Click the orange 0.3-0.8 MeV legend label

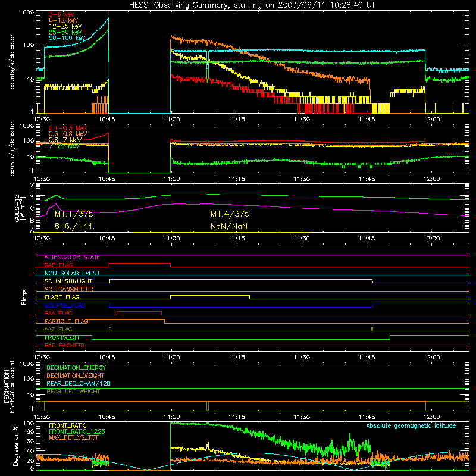(x=68, y=134)
